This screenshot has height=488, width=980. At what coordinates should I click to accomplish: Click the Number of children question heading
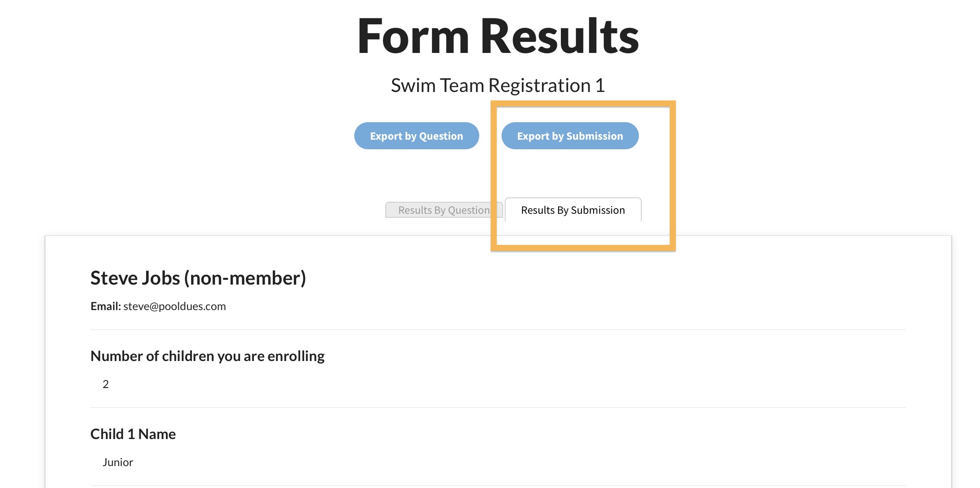pos(207,356)
